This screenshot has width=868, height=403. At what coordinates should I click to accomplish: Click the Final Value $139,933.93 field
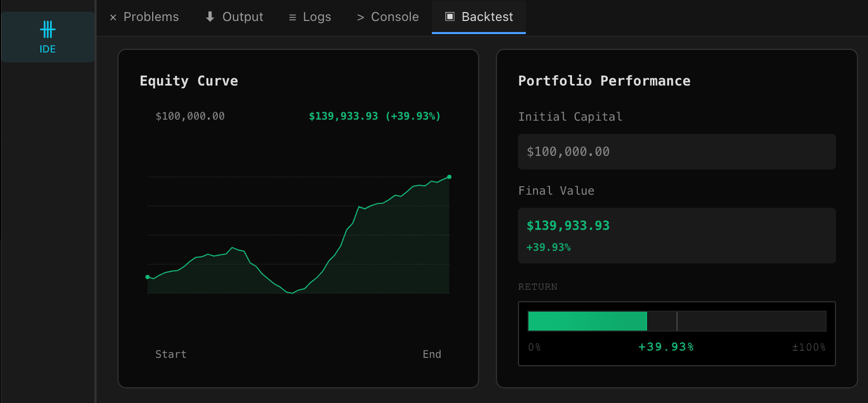point(677,236)
